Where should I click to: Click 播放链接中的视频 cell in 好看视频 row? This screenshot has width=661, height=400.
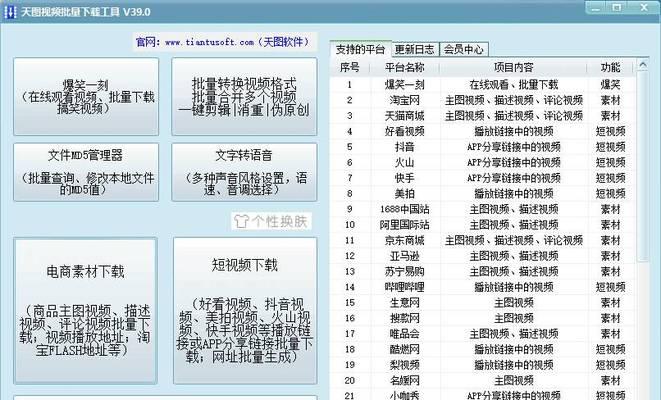513,132
